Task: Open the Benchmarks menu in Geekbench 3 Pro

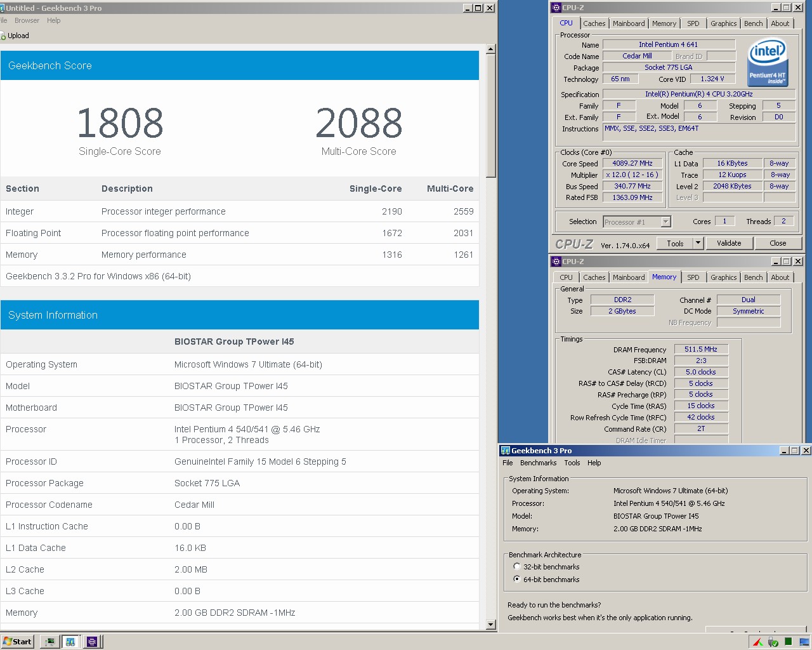Action: 538,463
